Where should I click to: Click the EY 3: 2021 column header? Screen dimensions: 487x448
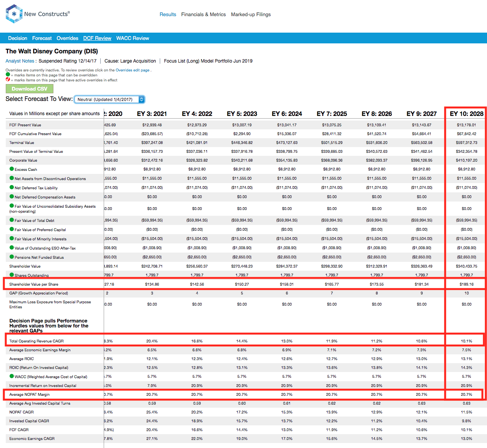[152, 114]
